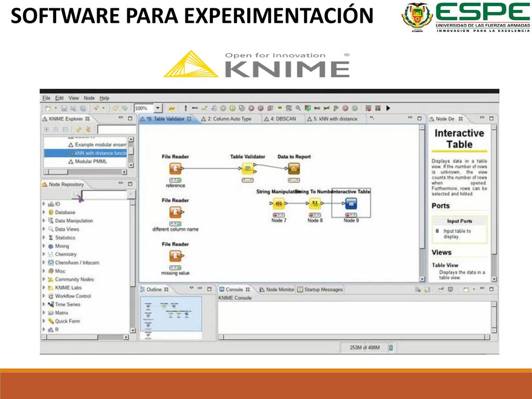Click the Time Series category label
Image resolution: width=532 pixels, height=399 pixels.
click(x=68, y=304)
